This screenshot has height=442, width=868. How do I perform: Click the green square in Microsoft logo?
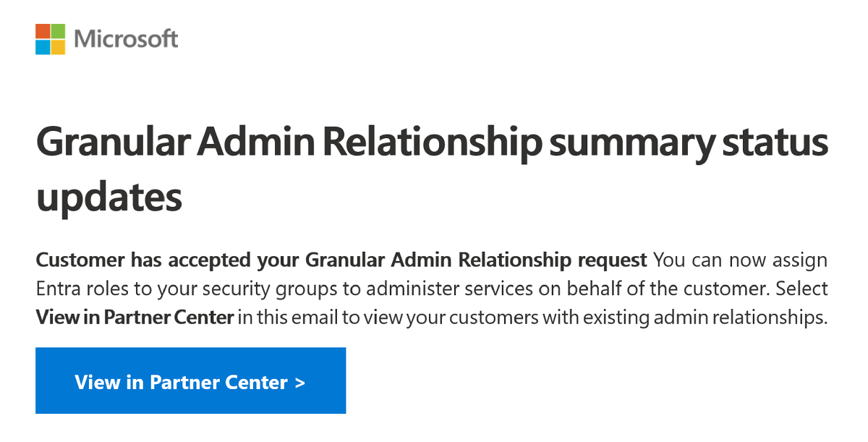click(59, 31)
